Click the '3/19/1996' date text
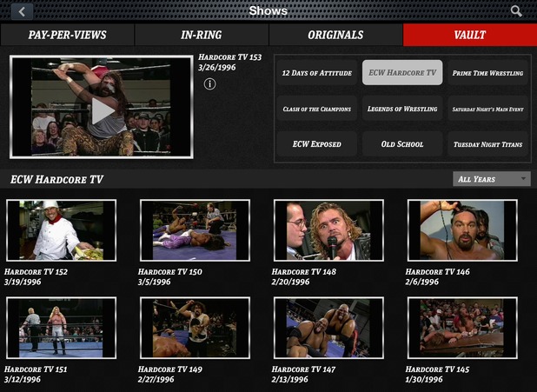This screenshot has width=537, height=392. click(x=23, y=282)
